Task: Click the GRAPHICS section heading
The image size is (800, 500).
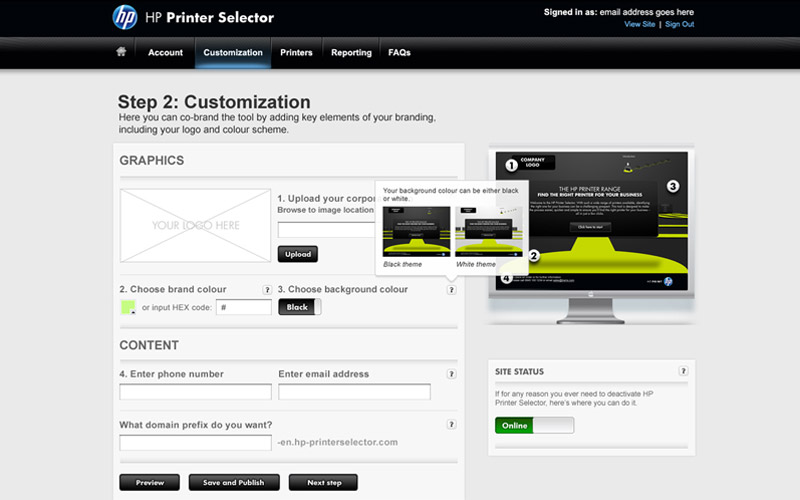Action: pos(152,160)
